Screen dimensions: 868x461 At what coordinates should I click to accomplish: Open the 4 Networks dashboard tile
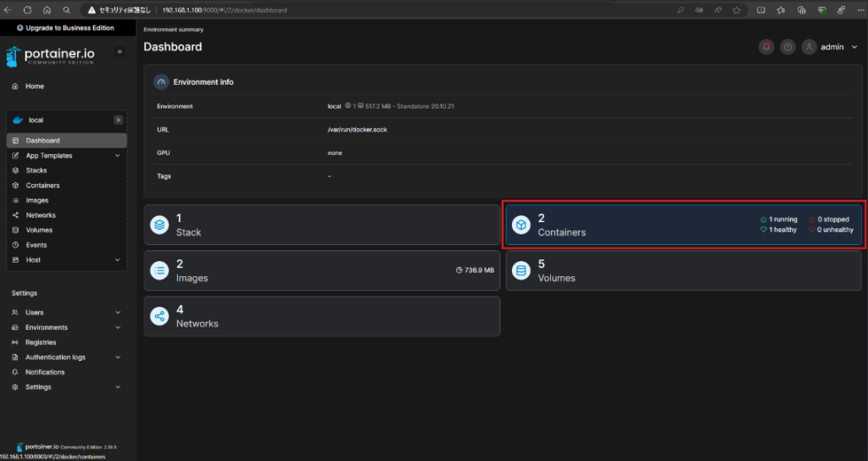[x=321, y=316]
